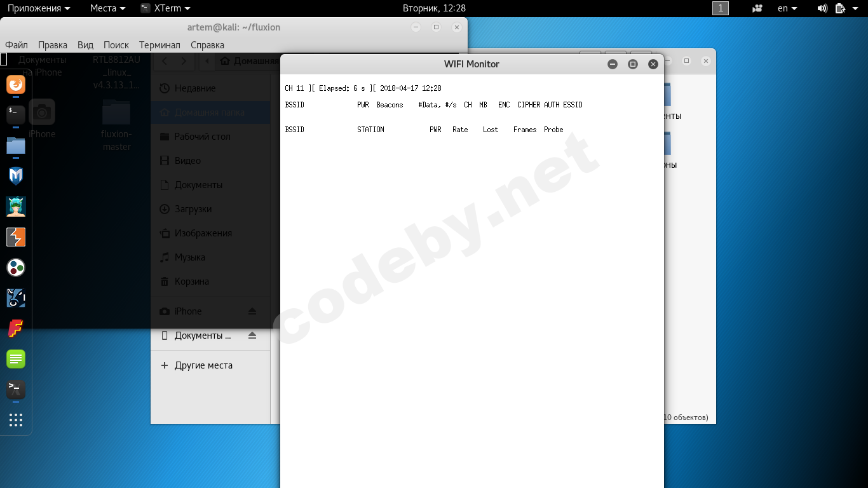Close the file manager window
Image resolution: width=868 pixels, height=488 pixels.
tap(706, 61)
